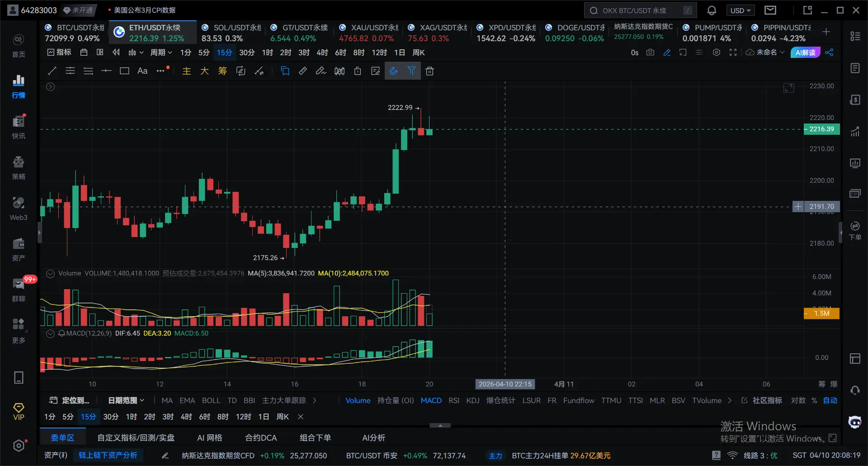Toggle the 对数 logarithmic scale
The height and width of the screenshot is (466, 868).
798,400
